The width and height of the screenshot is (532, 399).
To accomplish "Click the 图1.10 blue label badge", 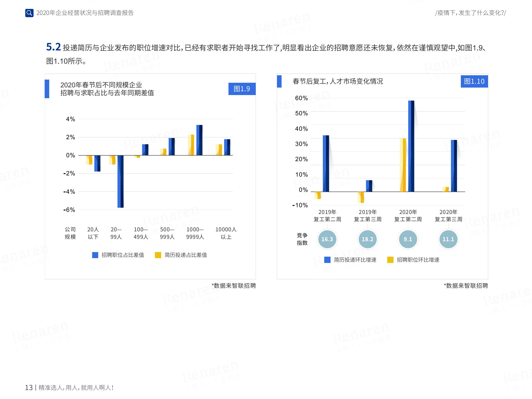I will pos(474,81).
